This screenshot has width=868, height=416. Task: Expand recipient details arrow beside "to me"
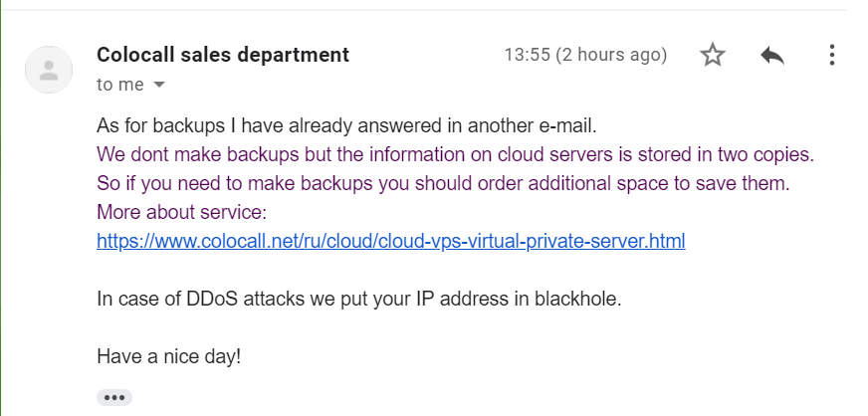click(159, 85)
